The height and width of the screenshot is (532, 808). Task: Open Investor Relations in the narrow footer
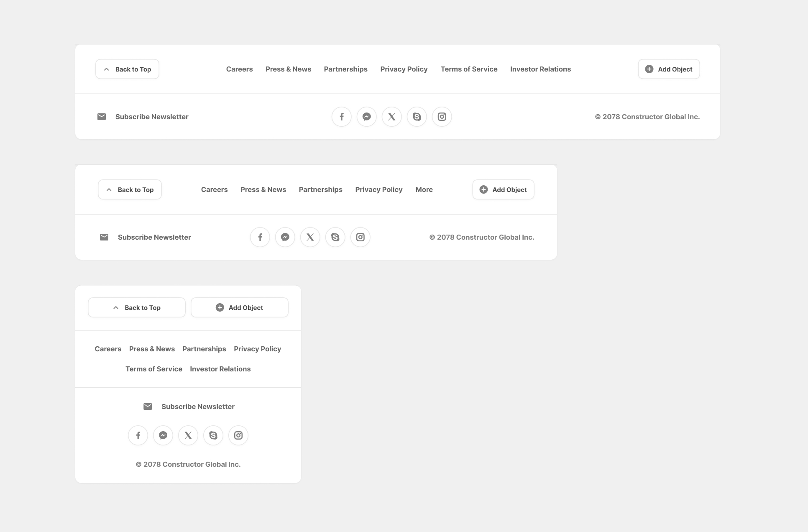[x=220, y=369]
